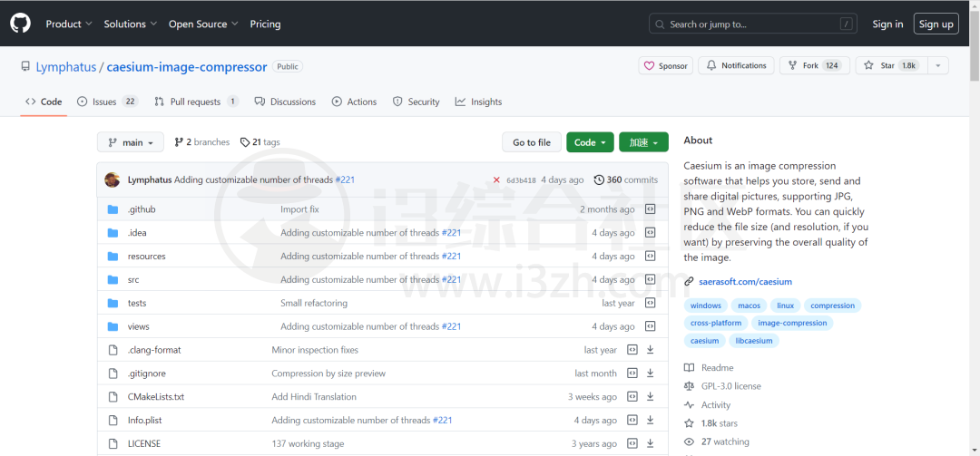The height and width of the screenshot is (456, 980).
Task: Expand the Solutions menu
Action: [130, 24]
